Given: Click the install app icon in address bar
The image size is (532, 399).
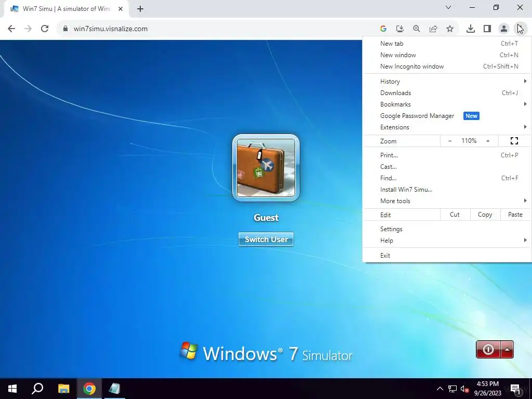Looking at the screenshot, I should (400, 29).
